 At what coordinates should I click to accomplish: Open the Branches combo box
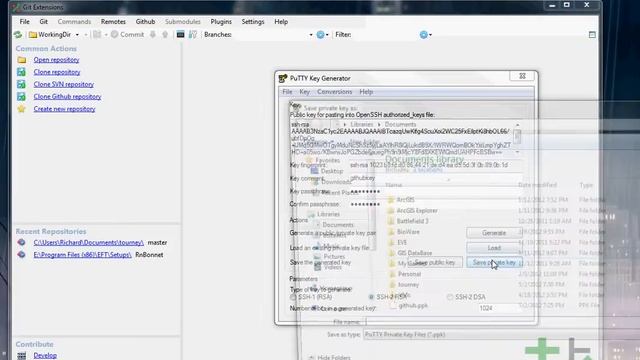[x=273, y=35]
